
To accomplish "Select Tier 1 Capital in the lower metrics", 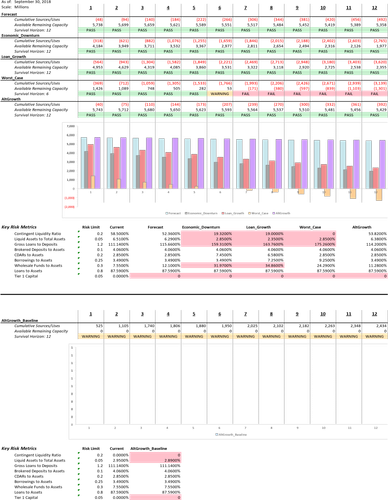I will coord(26,497).
